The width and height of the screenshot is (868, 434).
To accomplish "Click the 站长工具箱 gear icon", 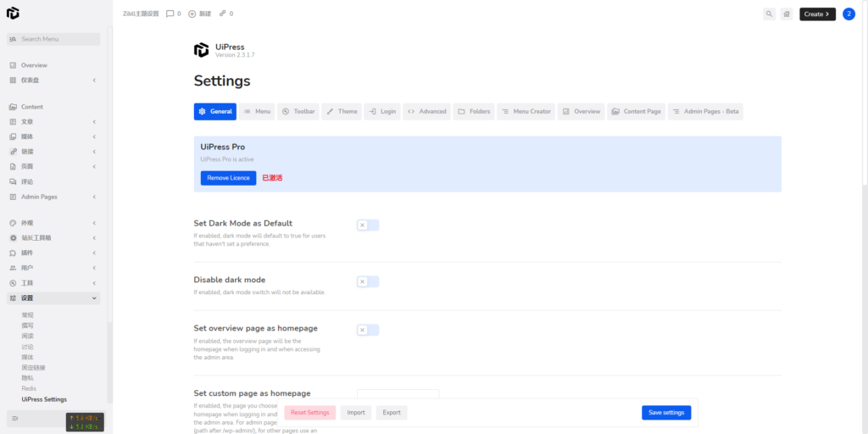I will click(x=13, y=238).
